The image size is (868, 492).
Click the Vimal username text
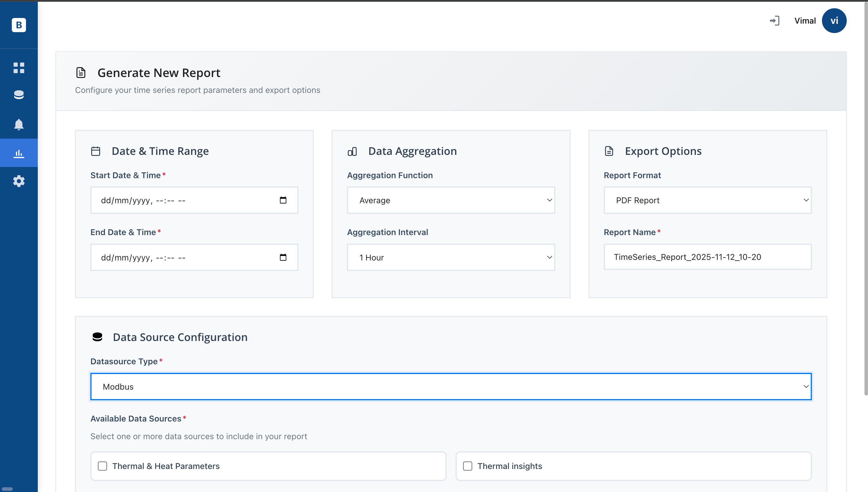coord(805,21)
